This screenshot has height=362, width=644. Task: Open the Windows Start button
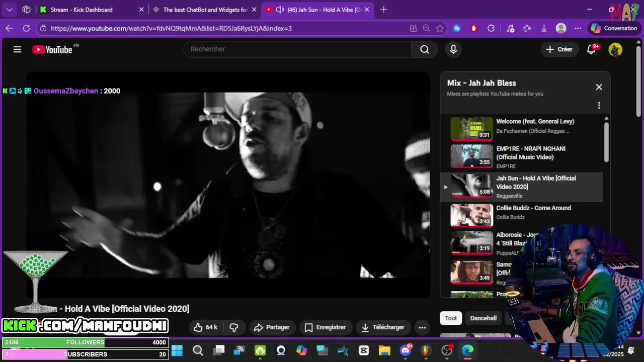tap(177, 350)
